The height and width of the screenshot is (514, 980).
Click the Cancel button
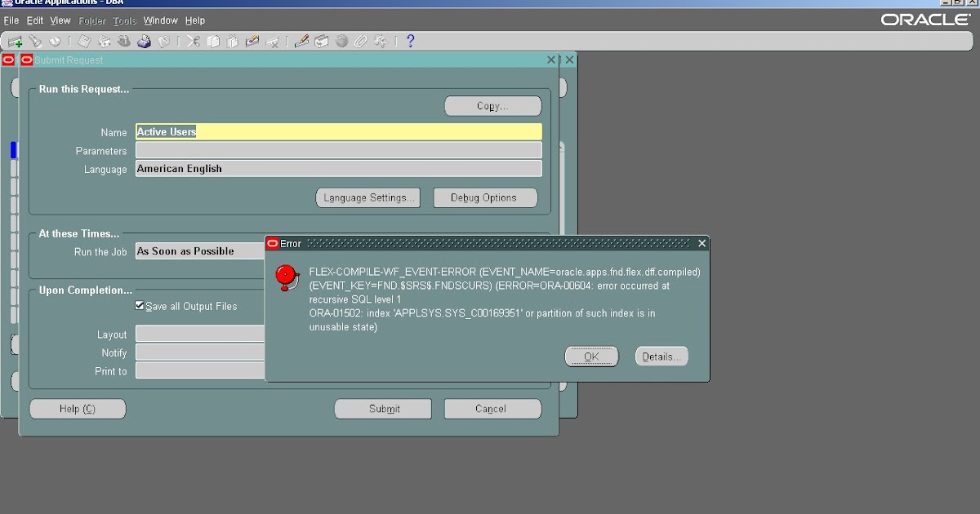click(x=492, y=409)
